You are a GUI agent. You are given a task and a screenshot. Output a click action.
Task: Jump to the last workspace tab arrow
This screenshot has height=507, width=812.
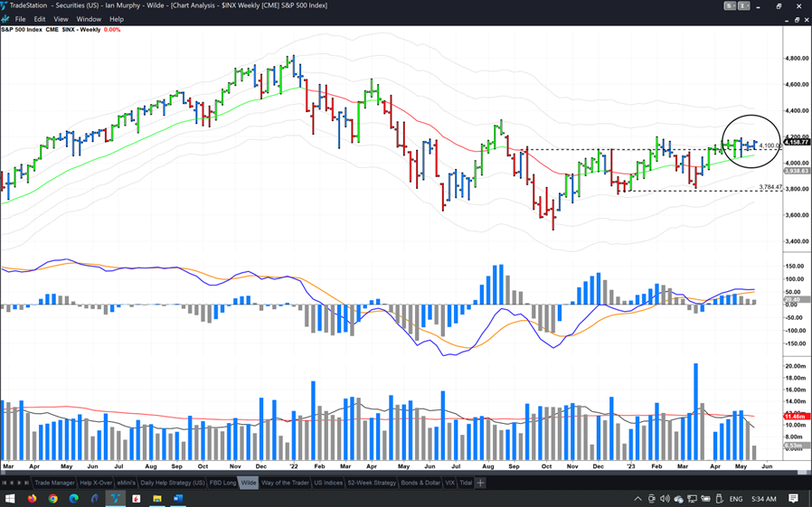click(27, 483)
